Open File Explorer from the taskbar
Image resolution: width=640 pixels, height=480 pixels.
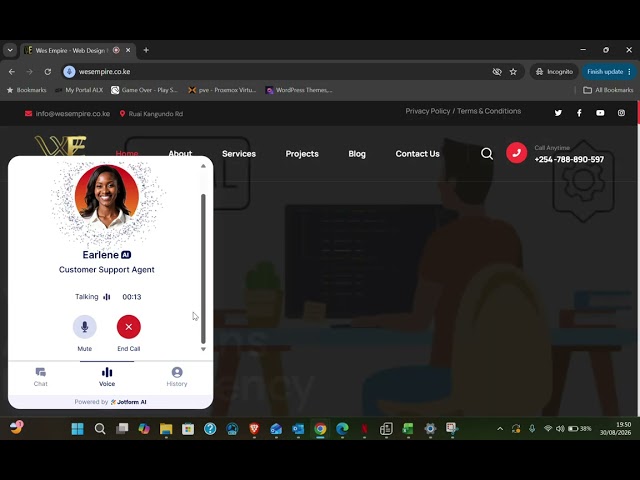tap(166, 429)
